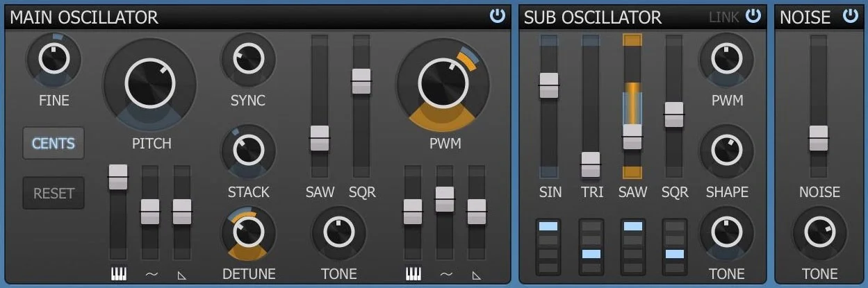The width and height of the screenshot is (868, 288).
Task: Click LFO wave icon under PWM sliders
Action: (x=445, y=274)
